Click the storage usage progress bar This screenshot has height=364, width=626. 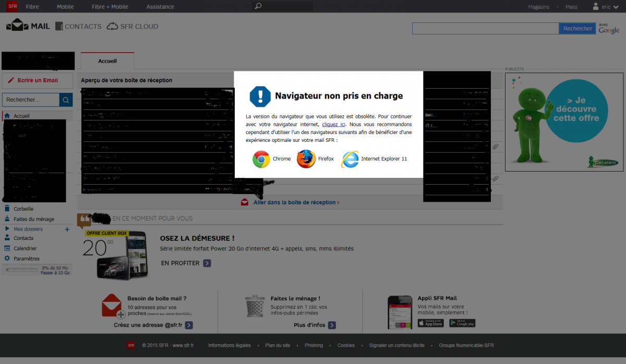tap(21, 270)
